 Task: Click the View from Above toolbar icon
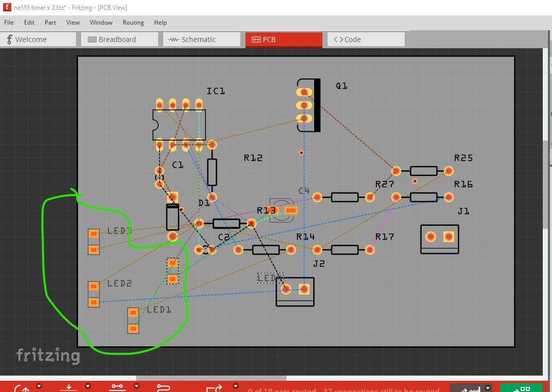tap(68, 389)
